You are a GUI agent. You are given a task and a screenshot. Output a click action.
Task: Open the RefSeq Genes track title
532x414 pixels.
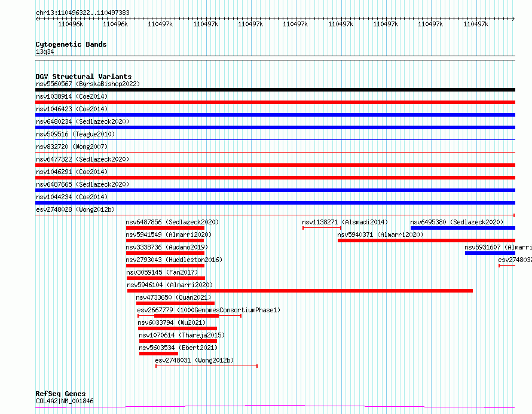pyautogui.click(x=60, y=394)
